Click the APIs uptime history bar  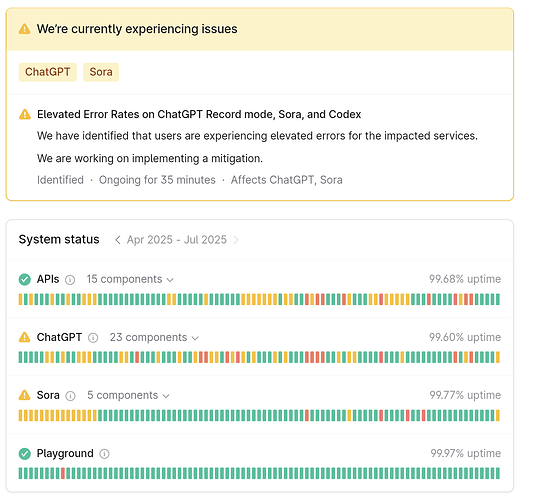259,299
